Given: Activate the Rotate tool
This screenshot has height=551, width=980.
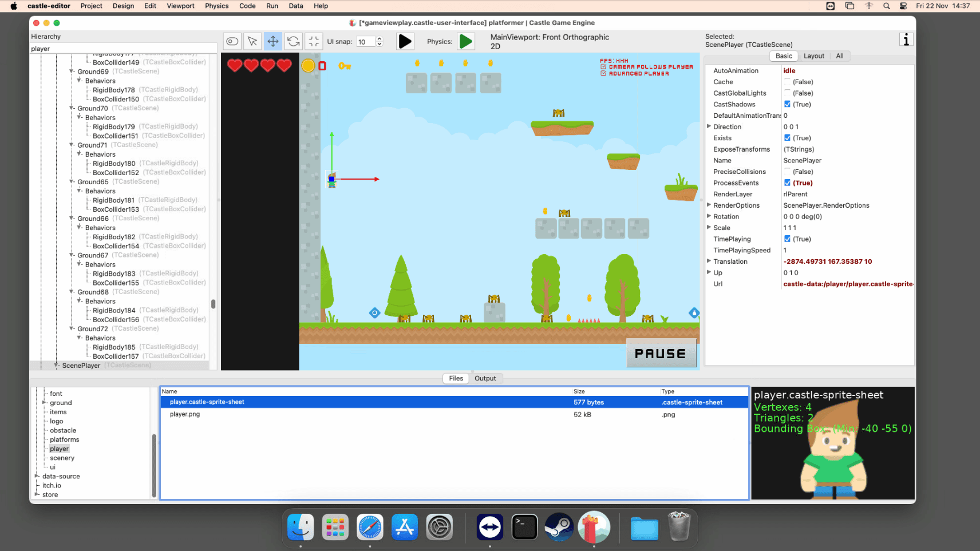Looking at the screenshot, I should point(294,41).
